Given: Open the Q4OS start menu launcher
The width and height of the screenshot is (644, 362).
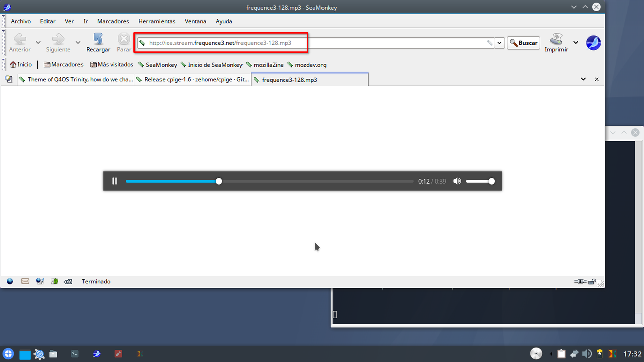Looking at the screenshot, I should 8,354.
